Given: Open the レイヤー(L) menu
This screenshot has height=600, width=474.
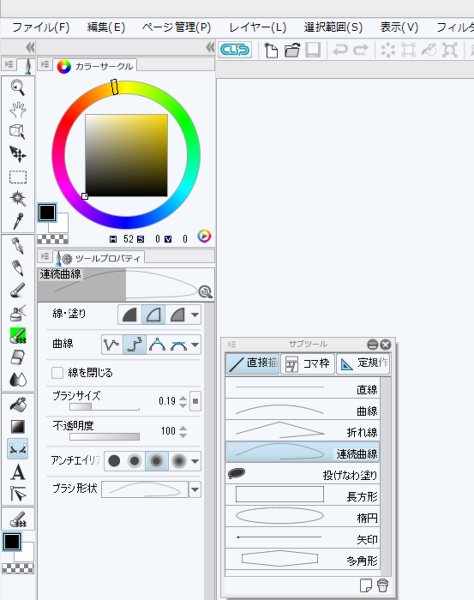Looking at the screenshot, I should coord(257,28).
